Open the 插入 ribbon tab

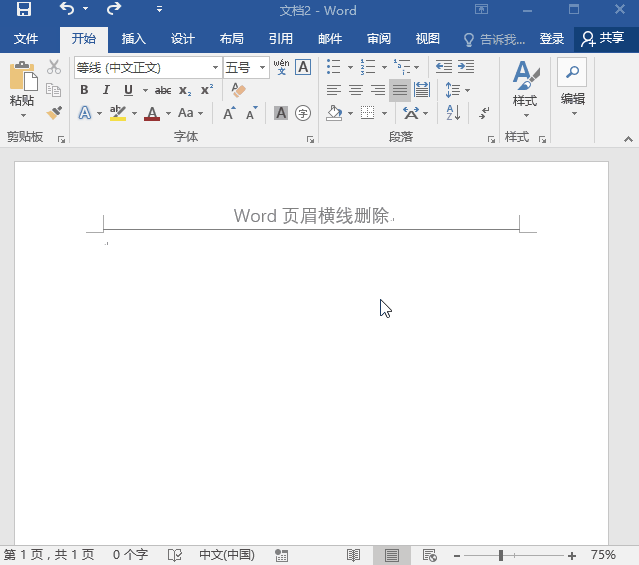[133, 39]
